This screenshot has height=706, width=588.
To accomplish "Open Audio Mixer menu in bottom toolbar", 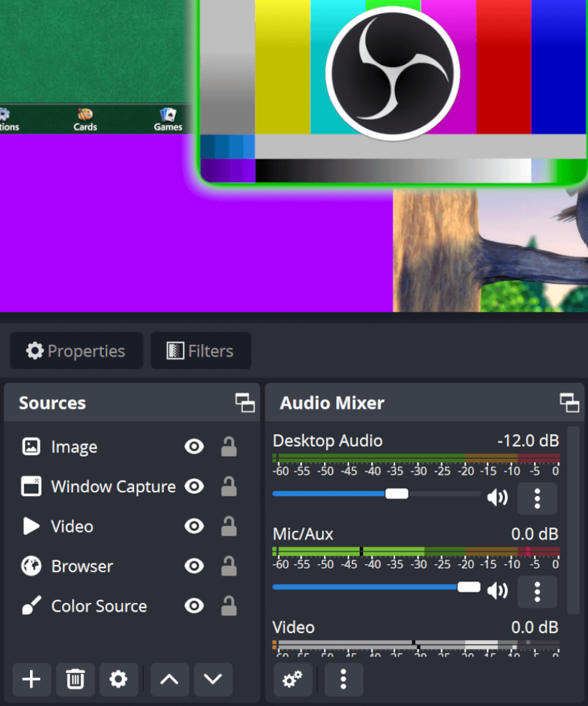I will pos(343,680).
